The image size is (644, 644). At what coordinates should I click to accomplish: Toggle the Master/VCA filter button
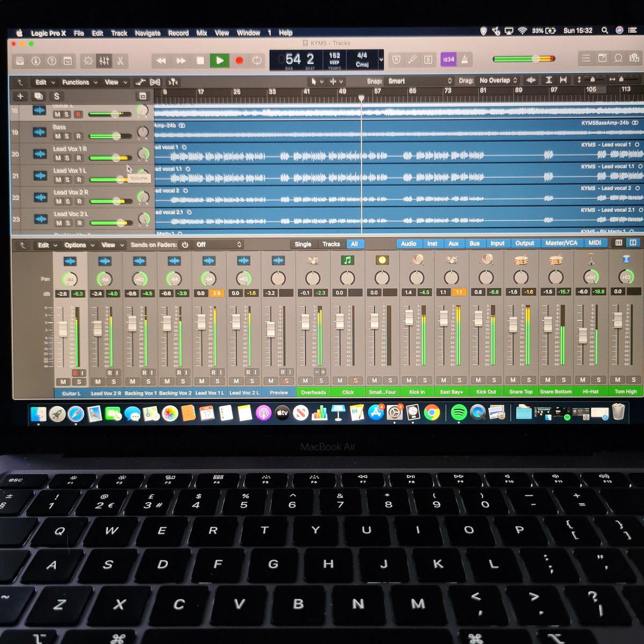[561, 243]
